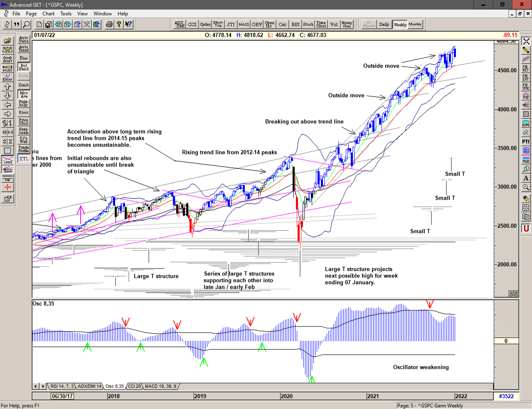Click the printer icon in toolbar
The image size is (532, 409).
109,25
